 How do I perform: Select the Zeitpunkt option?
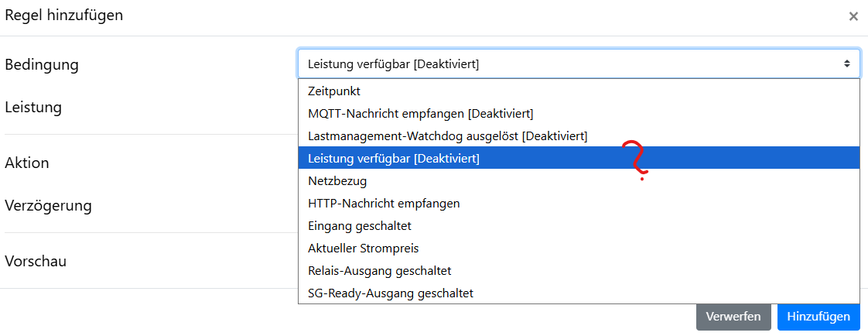(x=334, y=91)
